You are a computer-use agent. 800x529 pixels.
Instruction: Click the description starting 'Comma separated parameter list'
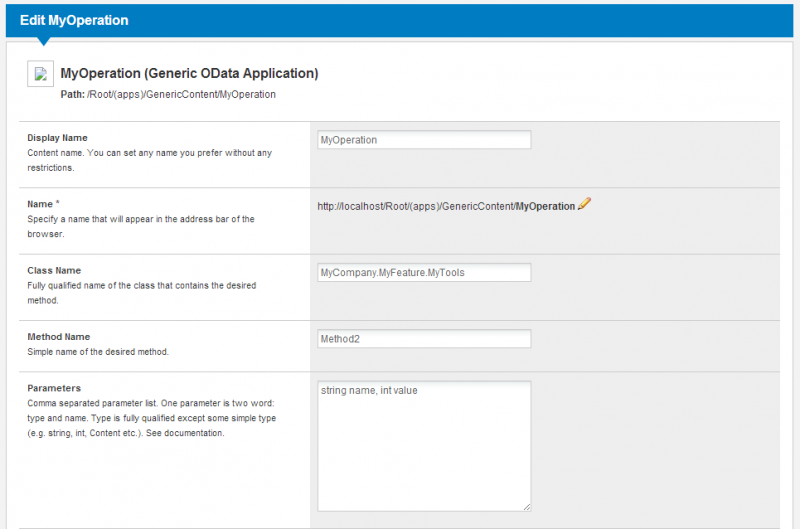pos(152,418)
